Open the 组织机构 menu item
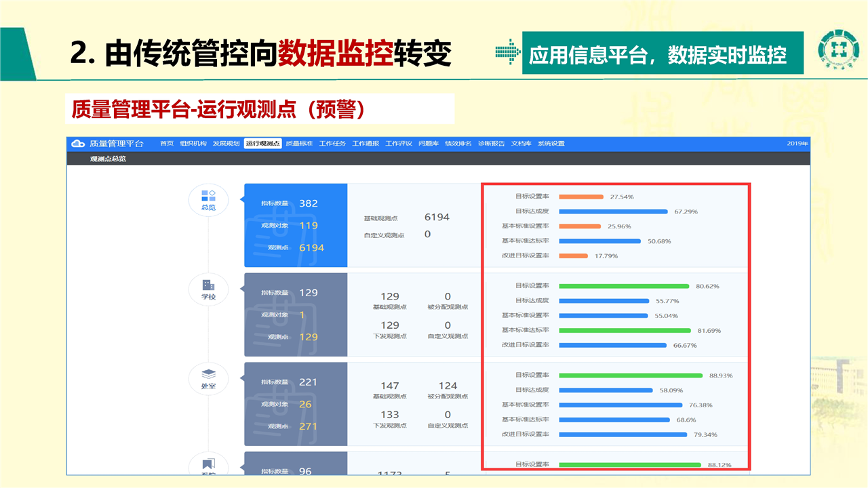Screen dimensions: 868x488 click(x=193, y=144)
